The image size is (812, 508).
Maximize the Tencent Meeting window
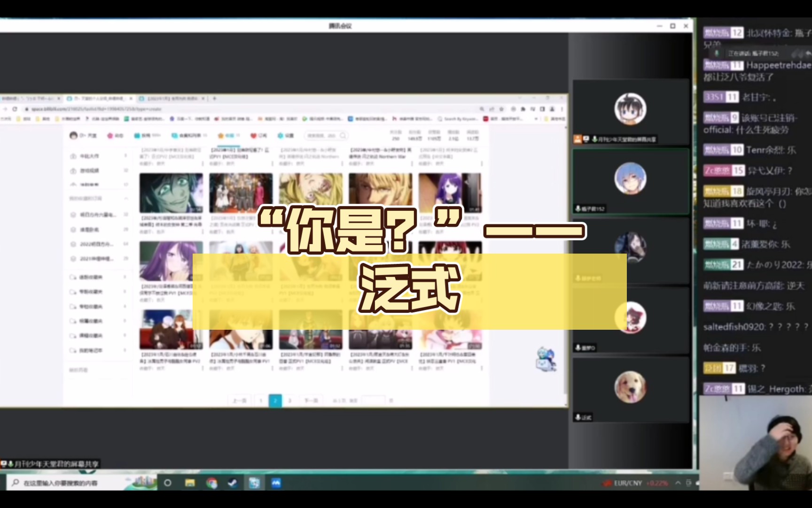(x=672, y=26)
